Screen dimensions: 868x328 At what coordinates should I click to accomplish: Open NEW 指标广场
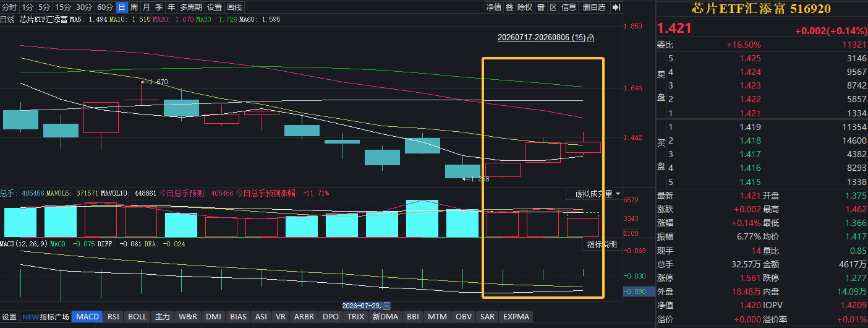(x=45, y=317)
